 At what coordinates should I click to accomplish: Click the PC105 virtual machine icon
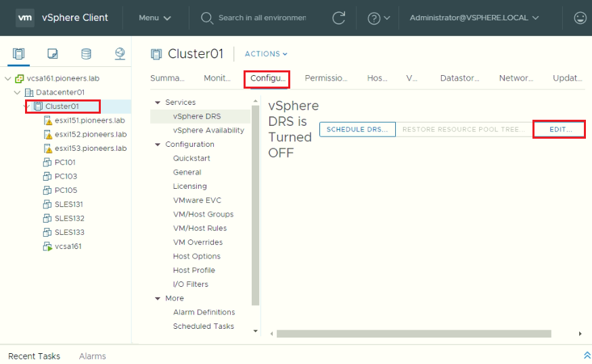tap(47, 190)
